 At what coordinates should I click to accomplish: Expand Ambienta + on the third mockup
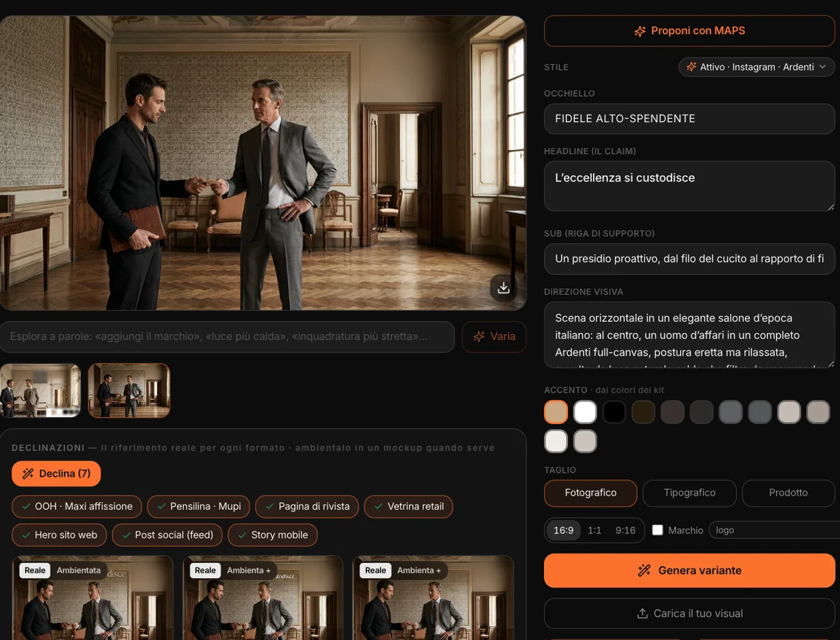click(x=419, y=570)
